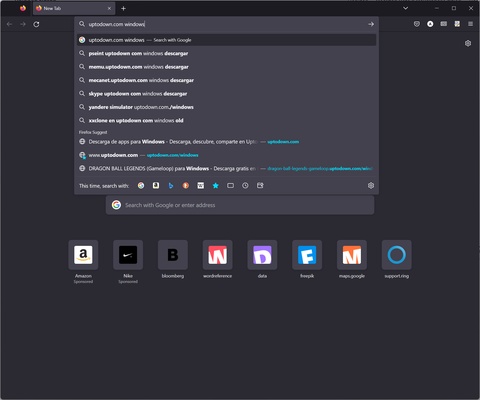Image resolution: width=480 pixels, height=400 pixels.
Task: Choose 'memu.uptodown.com windows descargar' suggestion
Action: tap(226, 67)
